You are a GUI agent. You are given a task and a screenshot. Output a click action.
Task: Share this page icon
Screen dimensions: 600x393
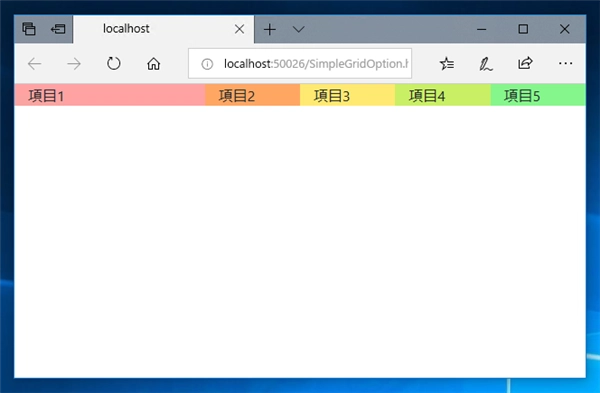(x=525, y=63)
